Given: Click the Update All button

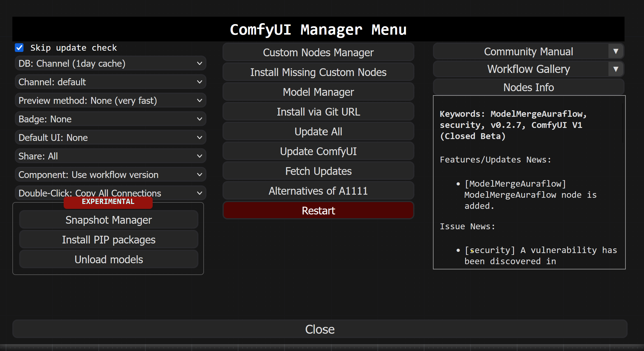Looking at the screenshot, I should (x=318, y=131).
